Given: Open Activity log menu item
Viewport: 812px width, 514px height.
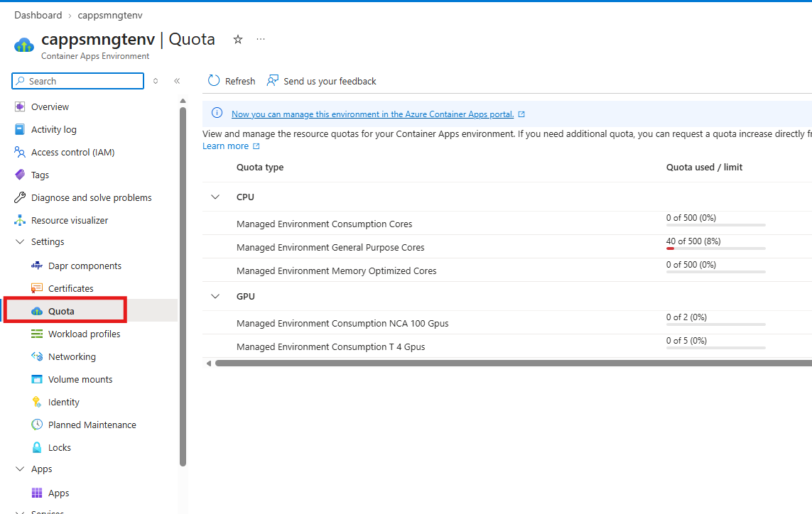Looking at the screenshot, I should pos(54,129).
